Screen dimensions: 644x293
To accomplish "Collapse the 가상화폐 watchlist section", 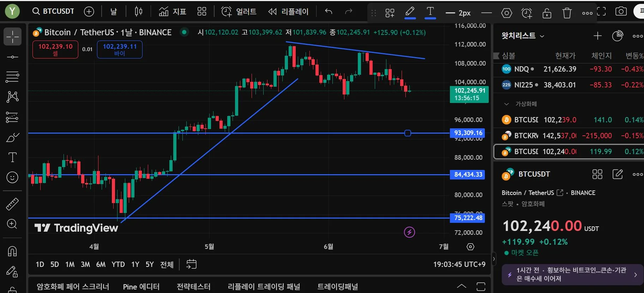I will 506,104.
